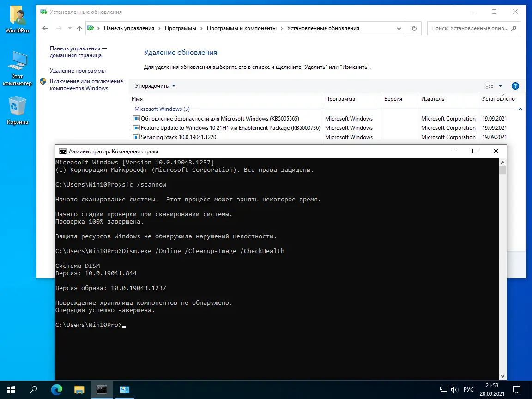Screen dimensions: 532x399
Task: Open the help question mark
Action: click(x=515, y=86)
